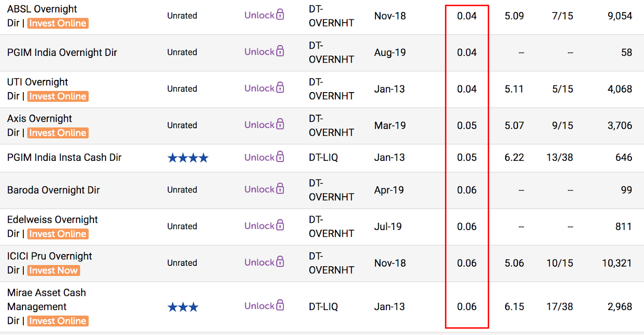Viewport: 644px width, 335px height.
Task: Click the lock icon in ABSL Overnight row
Action: [280, 14]
